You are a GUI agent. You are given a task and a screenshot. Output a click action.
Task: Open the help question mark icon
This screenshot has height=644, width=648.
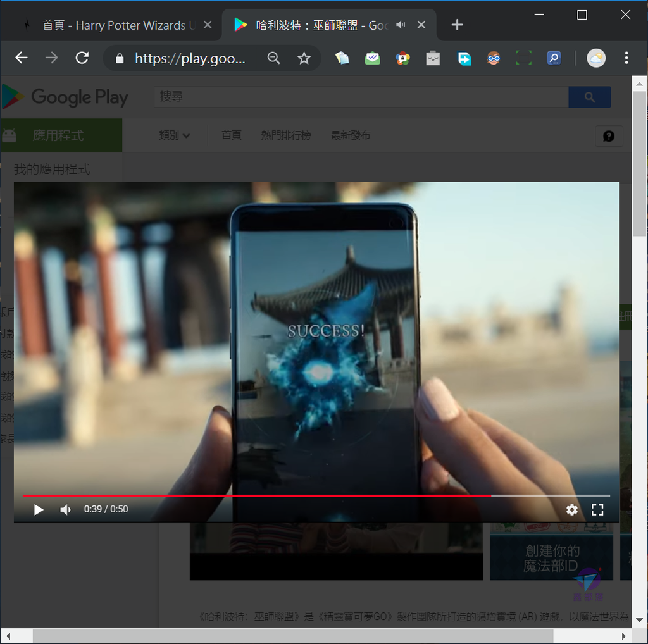click(609, 136)
